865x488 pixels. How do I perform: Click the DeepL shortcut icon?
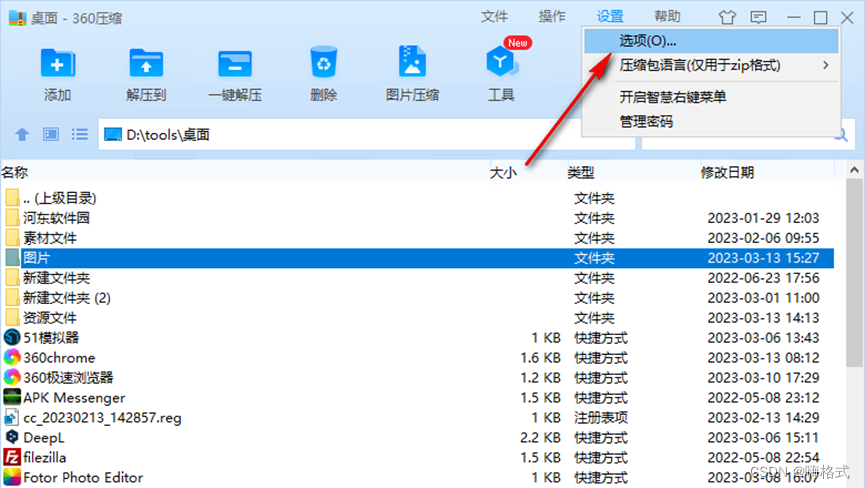[x=12, y=437]
